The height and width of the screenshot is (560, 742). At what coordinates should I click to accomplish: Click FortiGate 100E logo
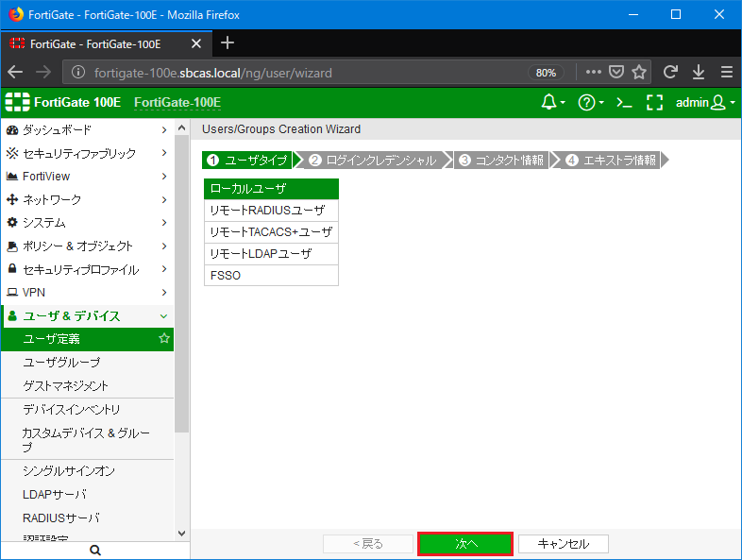point(63,102)
